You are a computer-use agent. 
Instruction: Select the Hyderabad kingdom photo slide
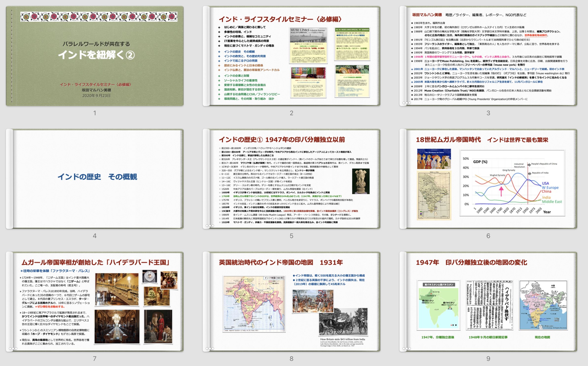95,302
